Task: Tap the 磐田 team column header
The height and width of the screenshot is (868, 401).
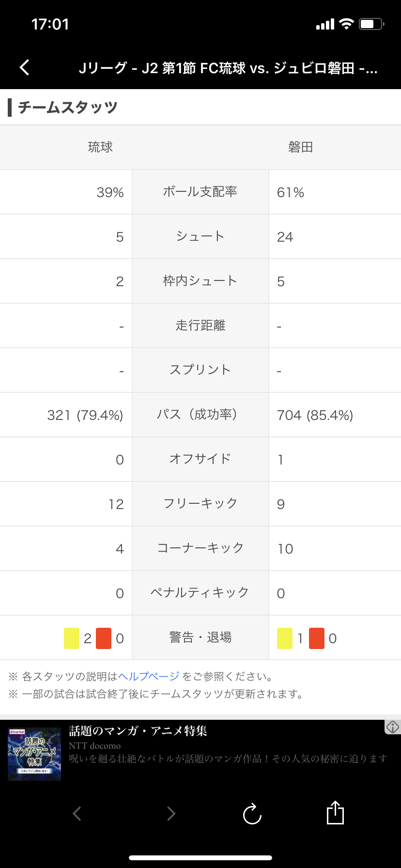Action: click(x=300, y=147)
